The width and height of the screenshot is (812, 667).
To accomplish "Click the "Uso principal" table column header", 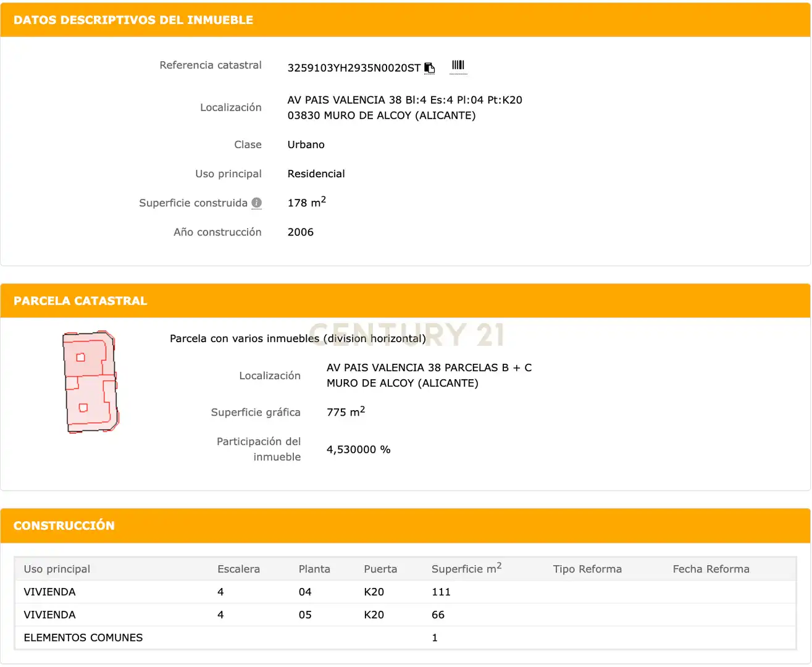I will click(x=57, y=569).
